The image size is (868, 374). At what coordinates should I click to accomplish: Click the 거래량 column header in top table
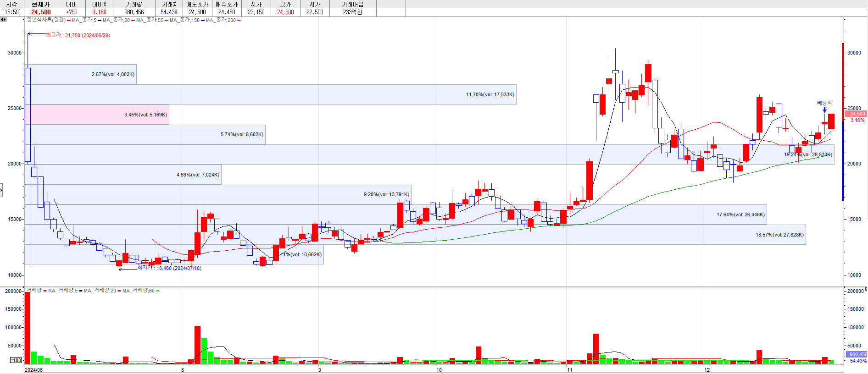[x=134, y=4]
